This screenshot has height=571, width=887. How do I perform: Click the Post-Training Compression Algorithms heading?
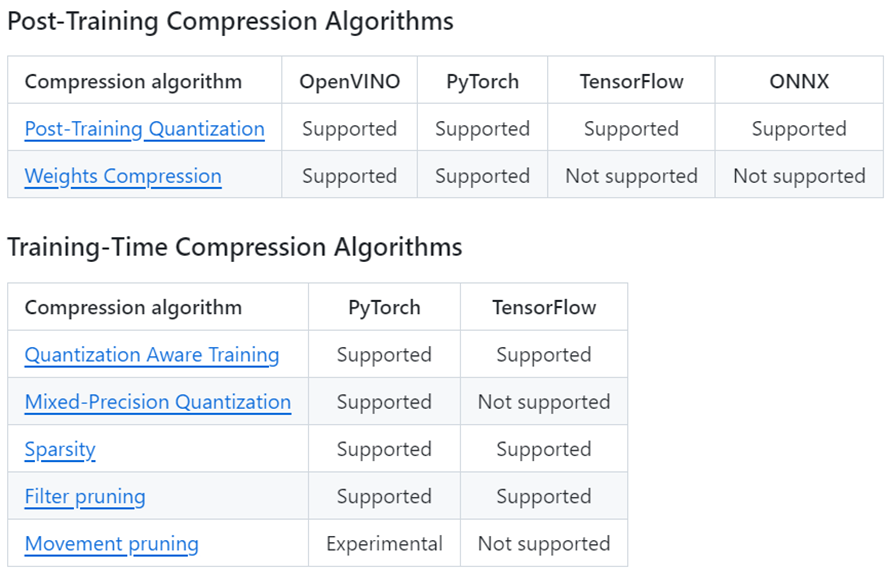click(x=230, y=21)
